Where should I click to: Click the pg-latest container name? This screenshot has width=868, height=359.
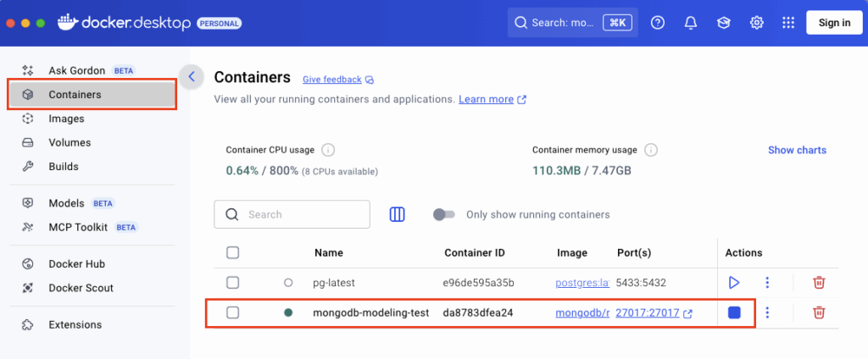click(x=334, y=283)
